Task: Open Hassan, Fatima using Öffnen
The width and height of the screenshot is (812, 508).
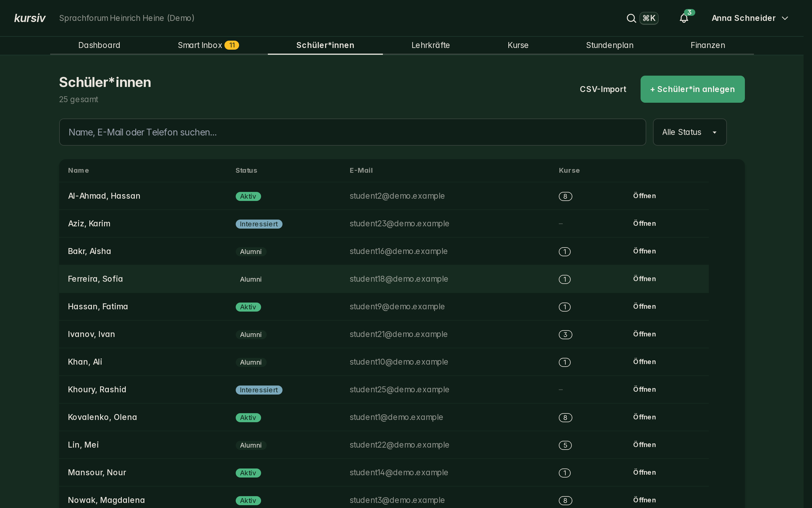Action: (x=644, y=306)
